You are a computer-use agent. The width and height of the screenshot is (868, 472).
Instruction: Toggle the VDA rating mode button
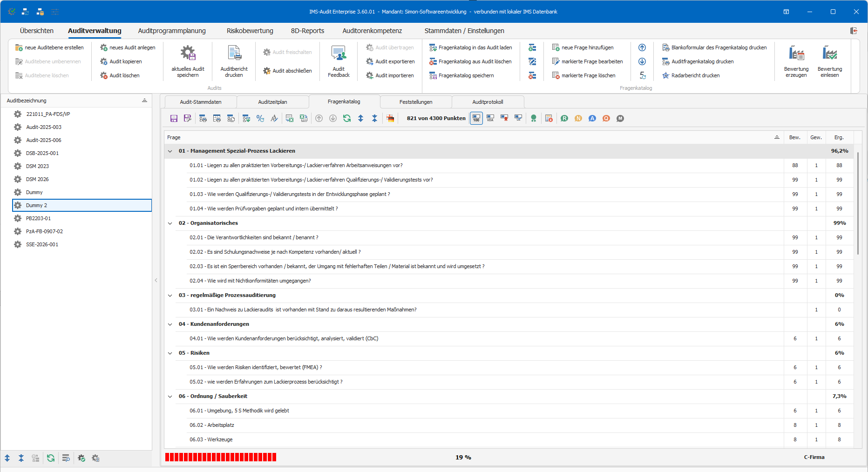pos(490,118)
